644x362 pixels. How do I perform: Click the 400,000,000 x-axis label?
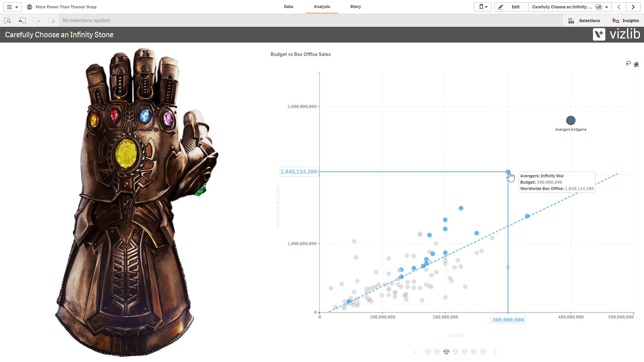pyautogui.click(x=571, y=317)
